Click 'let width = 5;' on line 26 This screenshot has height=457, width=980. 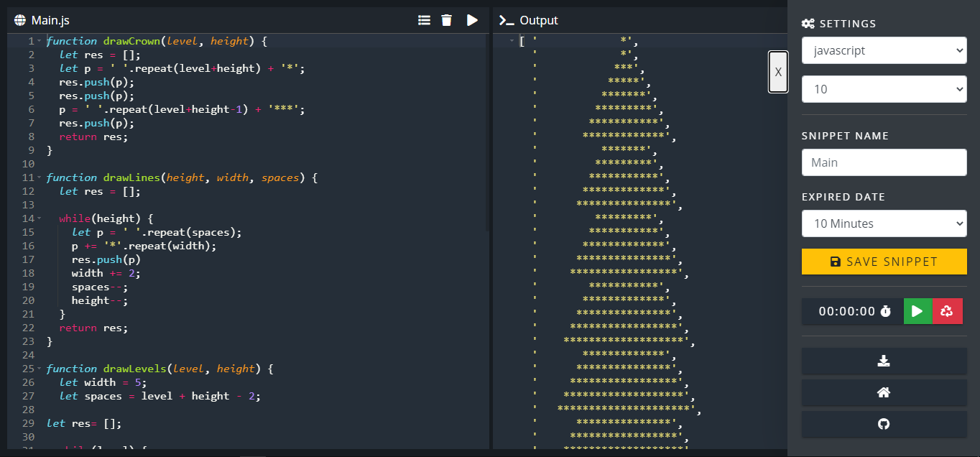[x=103, y=382]
